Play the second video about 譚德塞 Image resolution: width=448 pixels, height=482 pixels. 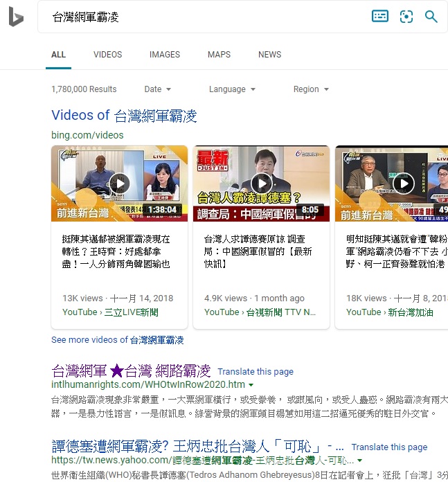pos(261,184)
